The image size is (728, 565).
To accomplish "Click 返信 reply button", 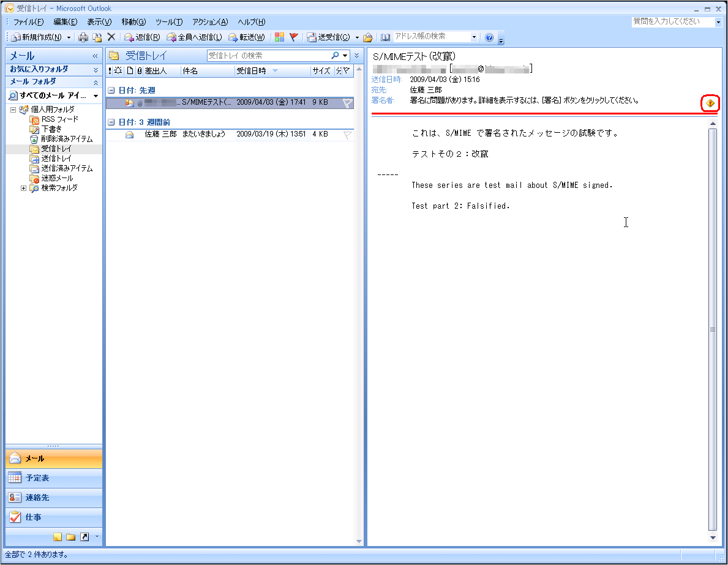I will tap(142, 37).
